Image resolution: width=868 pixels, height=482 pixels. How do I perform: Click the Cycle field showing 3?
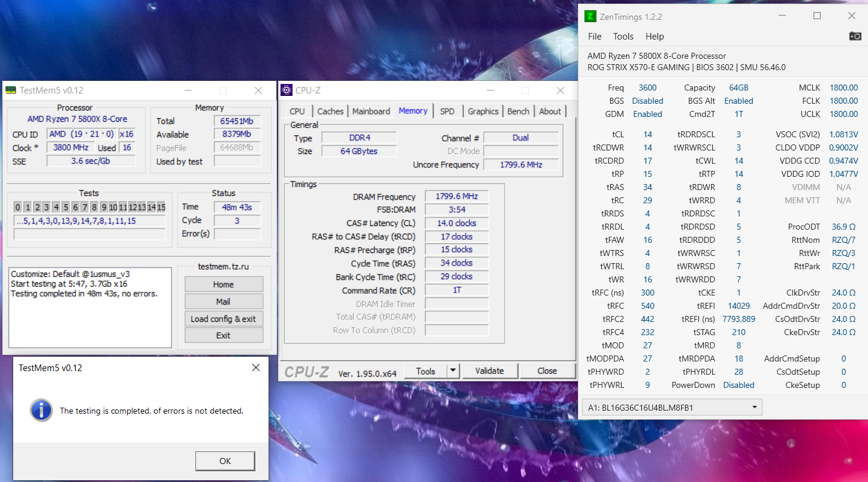(237, 221)
